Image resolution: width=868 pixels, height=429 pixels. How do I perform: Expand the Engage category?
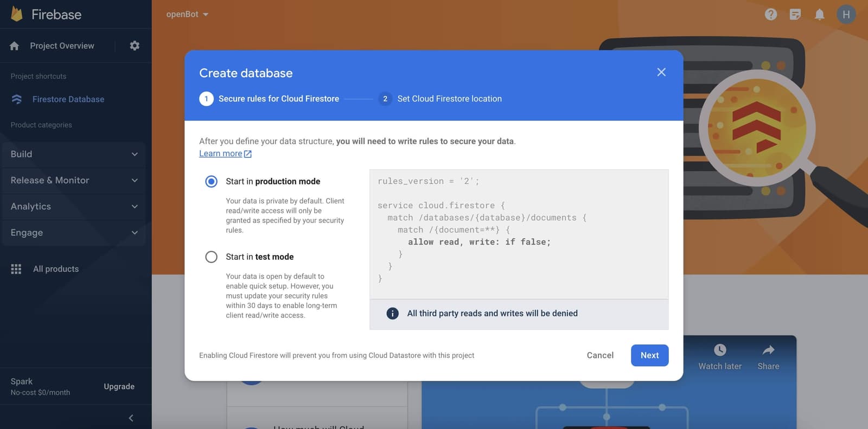point(74,233)
